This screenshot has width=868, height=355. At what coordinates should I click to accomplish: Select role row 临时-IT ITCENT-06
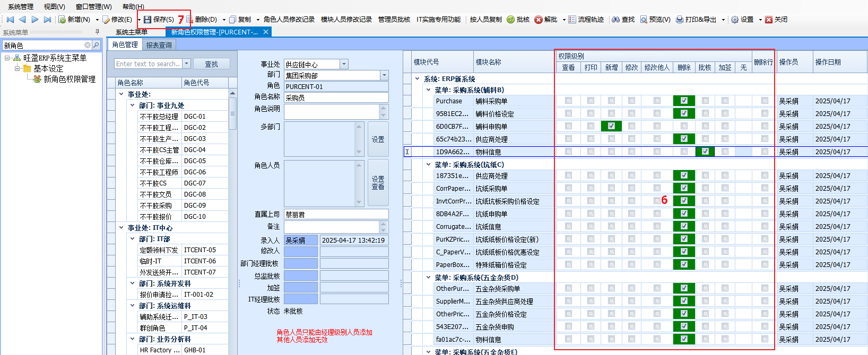coord(183,261)
